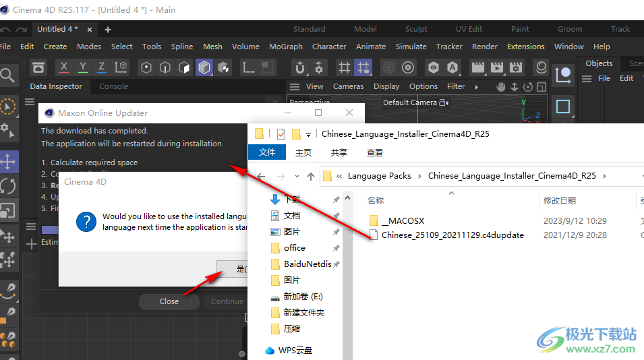Click the viewport pan hand icon
This screenshot has width=644, height=360.
(x=500, y=86)
